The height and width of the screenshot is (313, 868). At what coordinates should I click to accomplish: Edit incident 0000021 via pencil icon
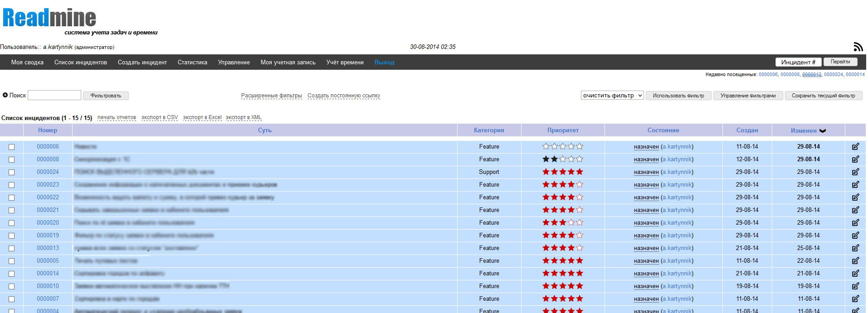coord(855,210)
